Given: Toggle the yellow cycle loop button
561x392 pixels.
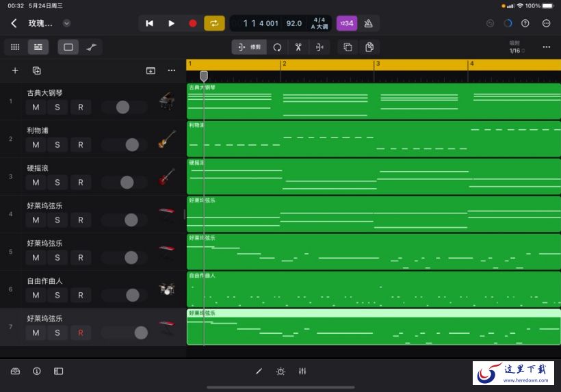Looking at the screenshot, I should [x=214, y=24].
